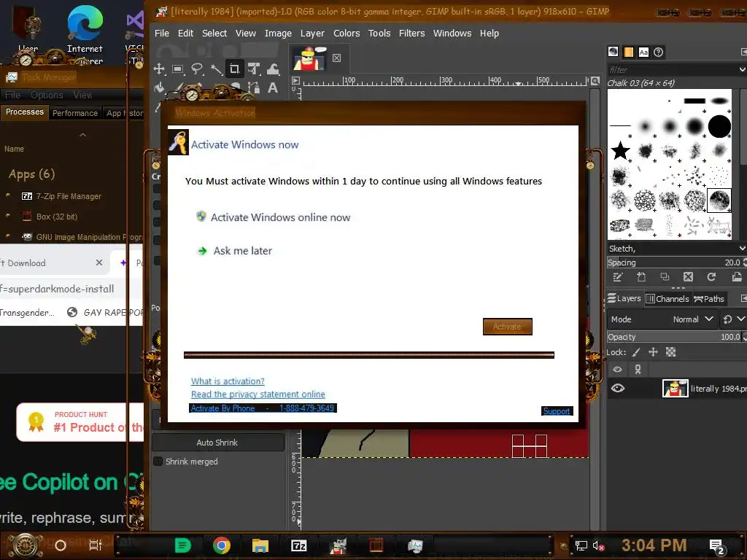
Task: Click Delete brush icon
Action: [x=688, y=277]
